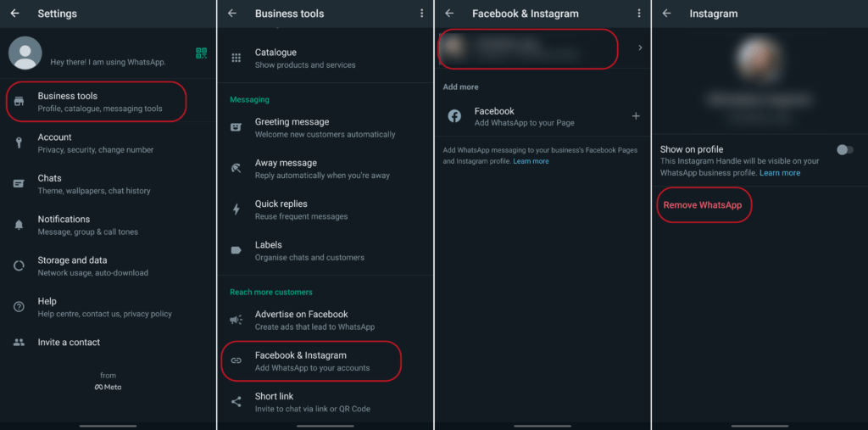Go back from the Settings screen
The width and height of the screenshot is (868, 430).
click(15, 14)
